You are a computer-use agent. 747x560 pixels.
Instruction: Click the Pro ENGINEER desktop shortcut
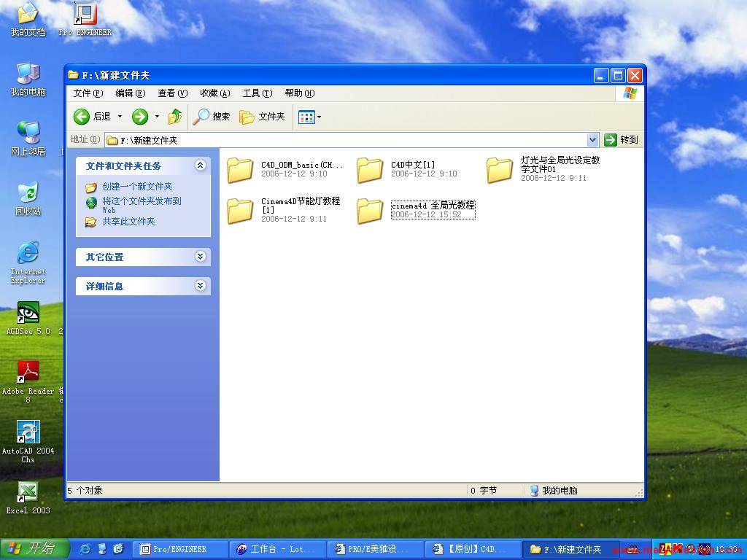85,19
